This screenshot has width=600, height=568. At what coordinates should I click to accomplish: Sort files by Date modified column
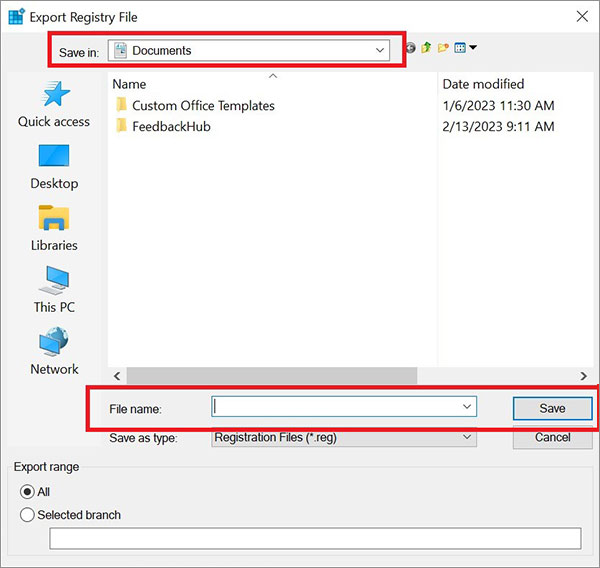(x=483, y=84)
